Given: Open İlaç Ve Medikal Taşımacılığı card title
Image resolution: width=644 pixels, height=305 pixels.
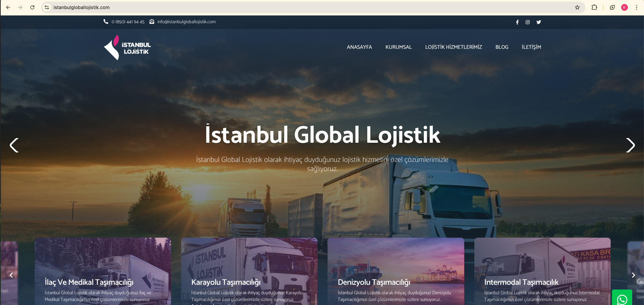Looking at the screenshot, I should click(89, 282).
